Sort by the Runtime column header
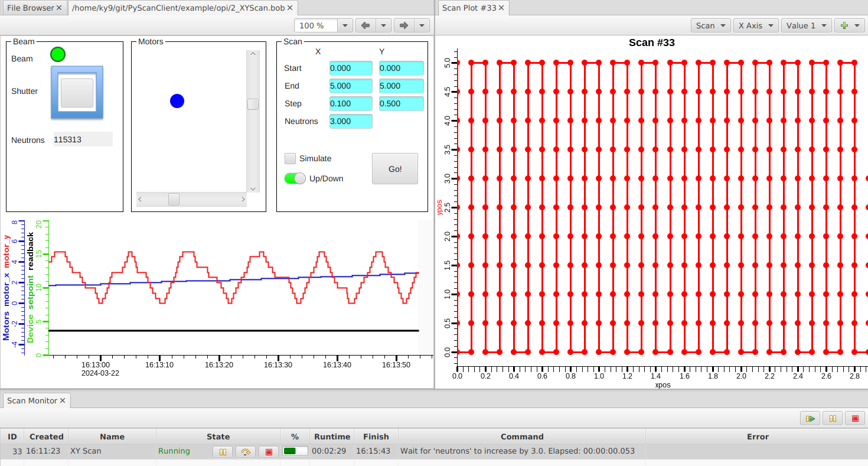868x466 pixels. click(332, 436)
